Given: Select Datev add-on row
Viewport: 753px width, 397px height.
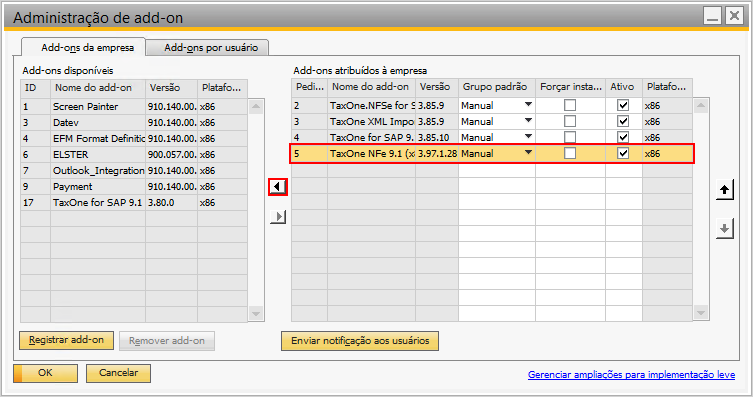Looking at the screenshot, I should pyautogui.click(x=134, y=122).
